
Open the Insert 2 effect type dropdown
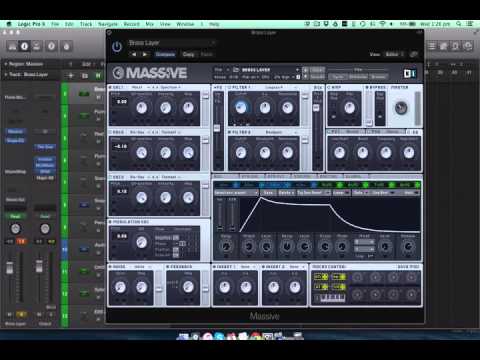tap(296, 267)
